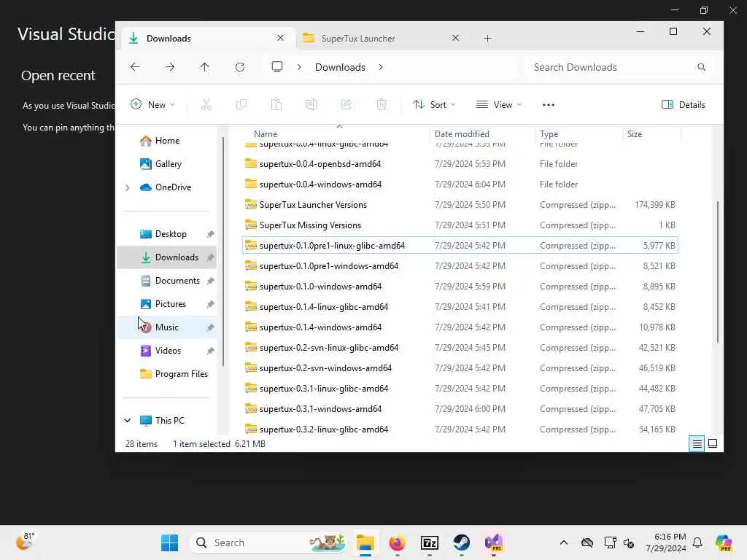Click the Delete trash icon
Screen dimensions: 747x560
pos(382,105)
